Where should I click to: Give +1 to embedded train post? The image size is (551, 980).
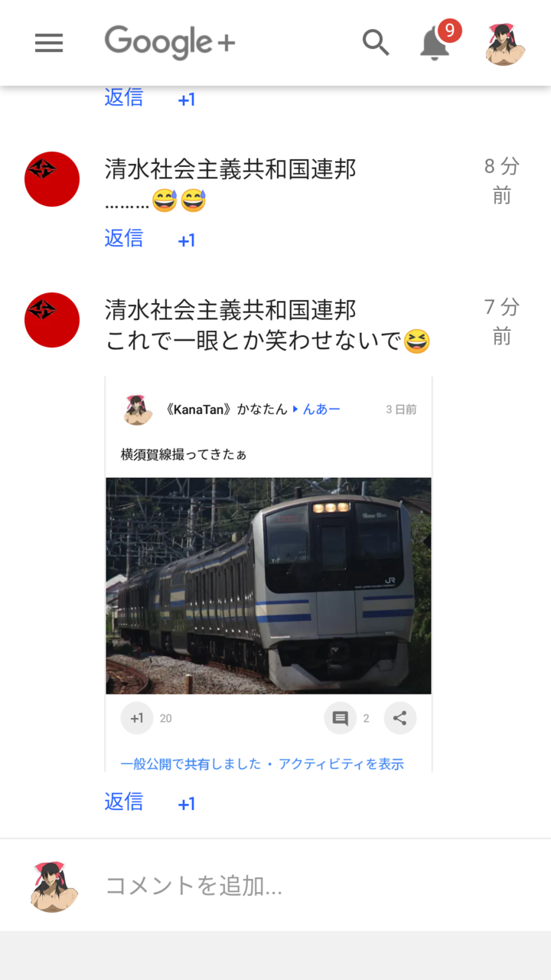[137, 718]
